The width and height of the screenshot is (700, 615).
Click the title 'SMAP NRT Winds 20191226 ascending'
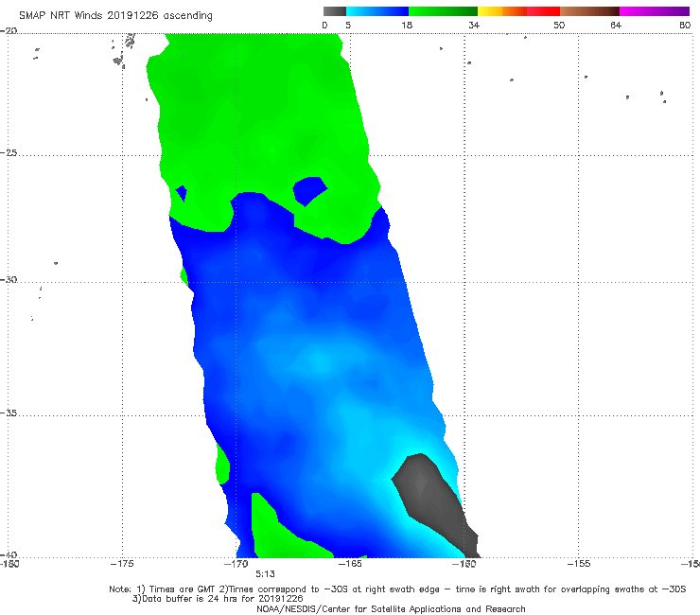tap(115, 15)
